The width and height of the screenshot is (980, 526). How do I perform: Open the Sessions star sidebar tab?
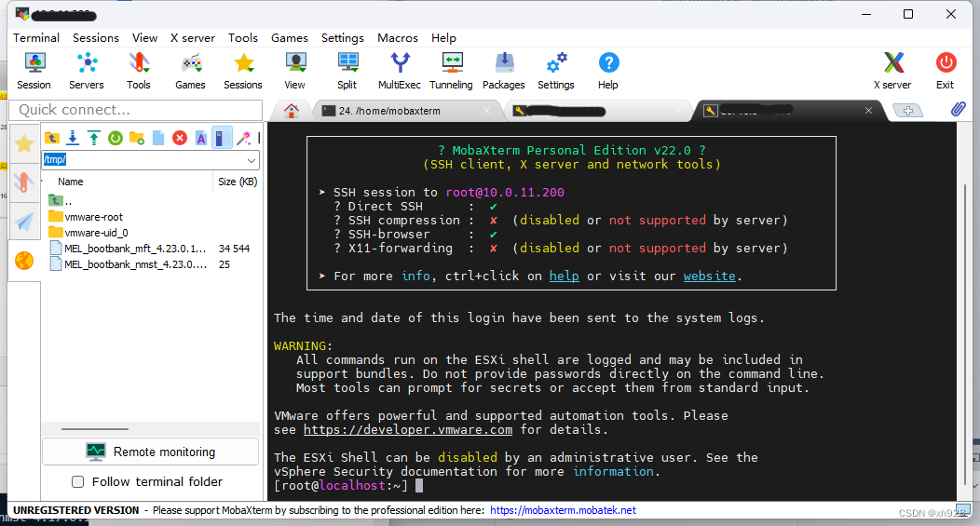coord(24,144)
